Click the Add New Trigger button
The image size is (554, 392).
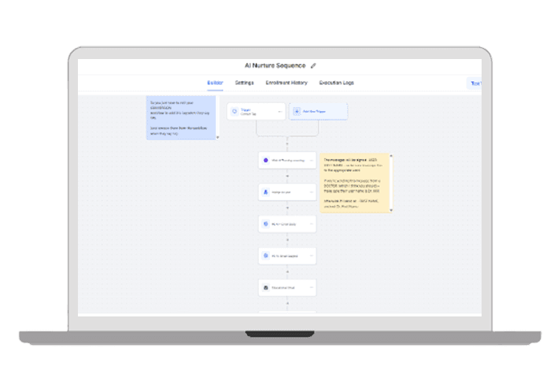tap(319, 111)
